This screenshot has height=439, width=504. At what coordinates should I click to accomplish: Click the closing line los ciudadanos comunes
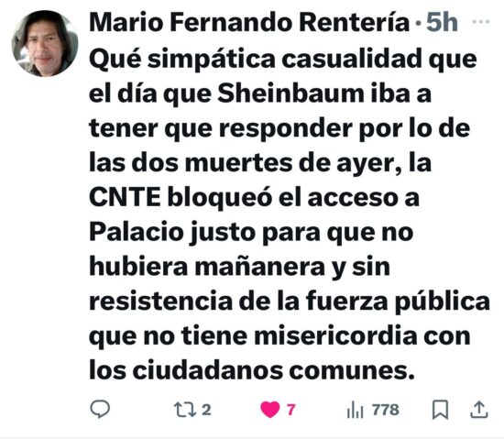[252, 370]
